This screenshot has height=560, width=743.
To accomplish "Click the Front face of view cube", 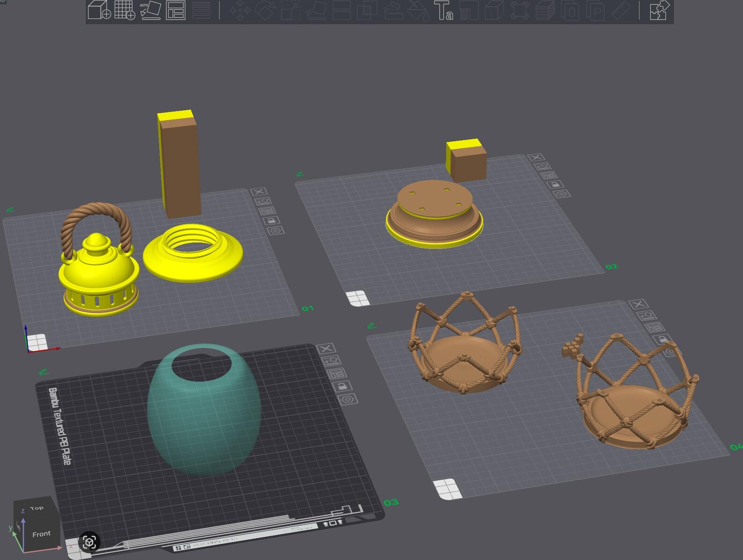I will tap(41, 533).
